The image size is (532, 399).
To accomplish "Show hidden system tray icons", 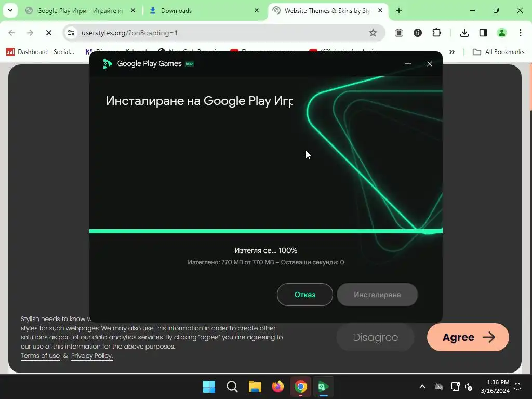I will point(422,387).
